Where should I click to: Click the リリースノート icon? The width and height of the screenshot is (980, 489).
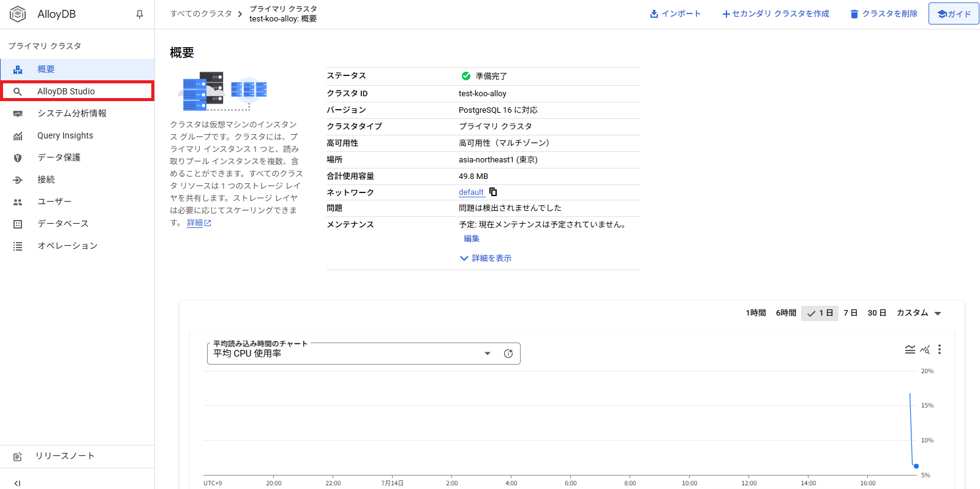click(x=18, y=457)
